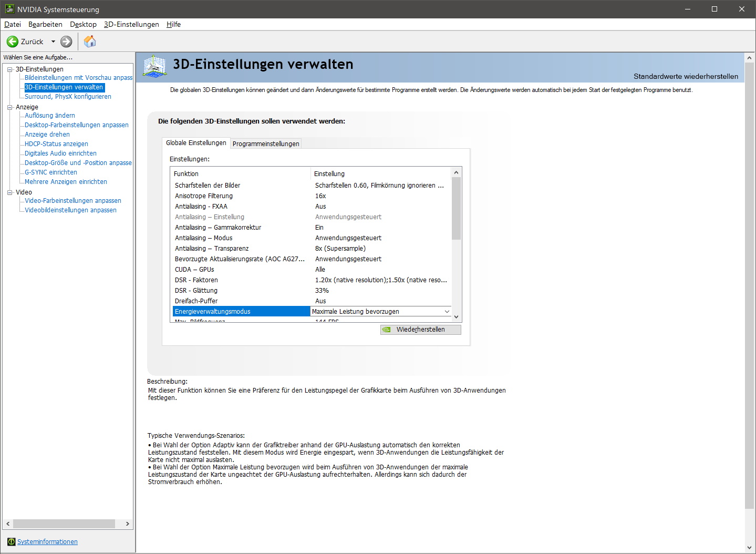
Task: Click task tree scroll-right arrow
Action: click(x=127, y=524)
